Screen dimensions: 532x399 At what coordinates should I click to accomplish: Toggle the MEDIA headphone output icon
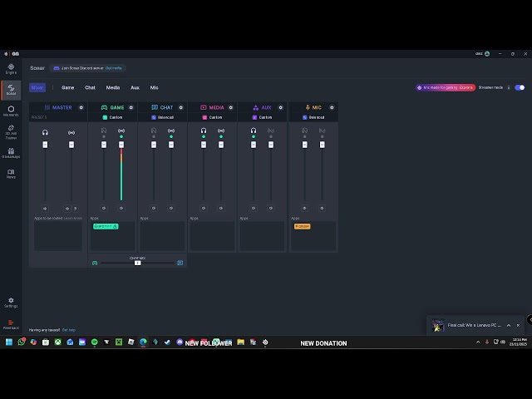204,131
